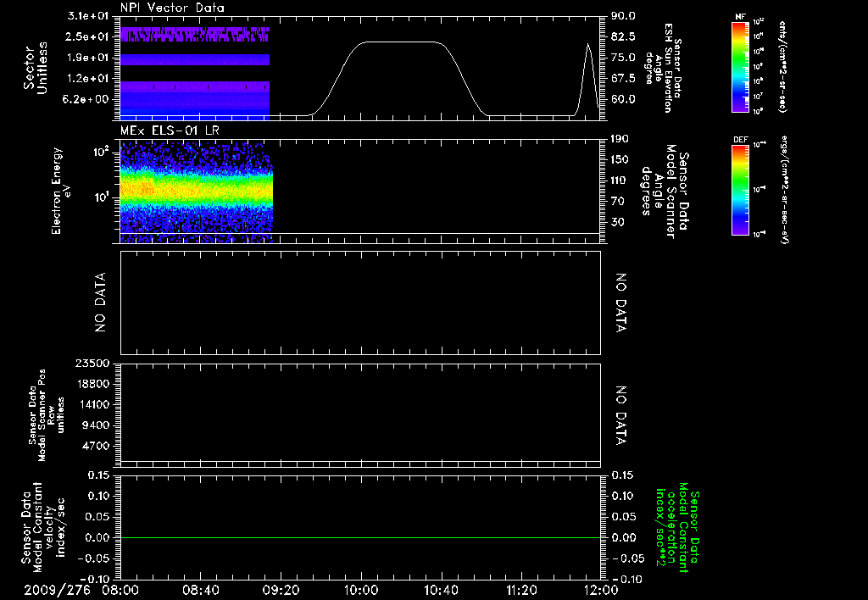This screenshot has width=868, height=600.
Task: Click the 'MEx ELS-01 LR' panel title
Action: 170,131
